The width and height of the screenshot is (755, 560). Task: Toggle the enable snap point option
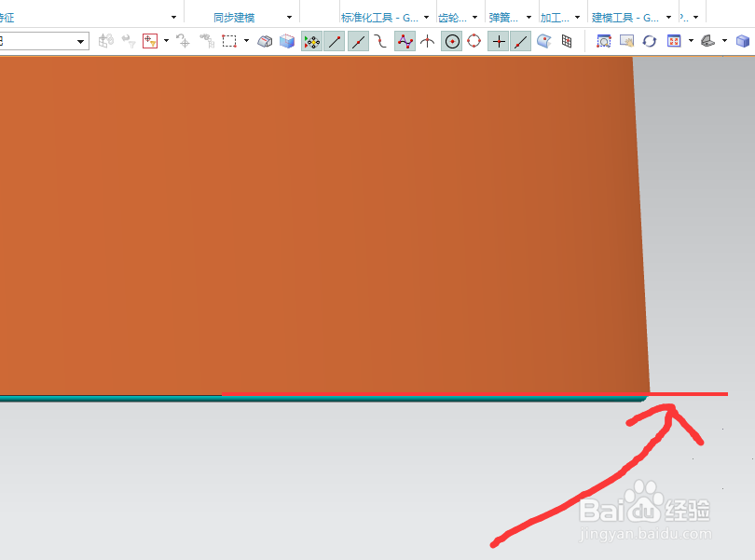click(311, 41)
